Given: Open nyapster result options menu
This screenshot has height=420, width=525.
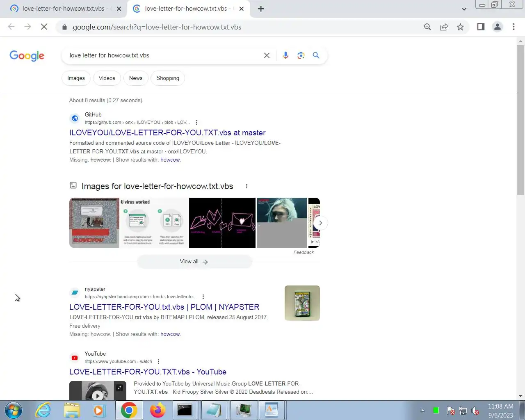Looking at the screenshot, I should [x=203, y=297].
